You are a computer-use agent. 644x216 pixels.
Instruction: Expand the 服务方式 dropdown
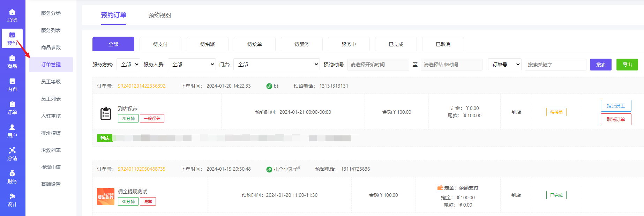(128, 65)
